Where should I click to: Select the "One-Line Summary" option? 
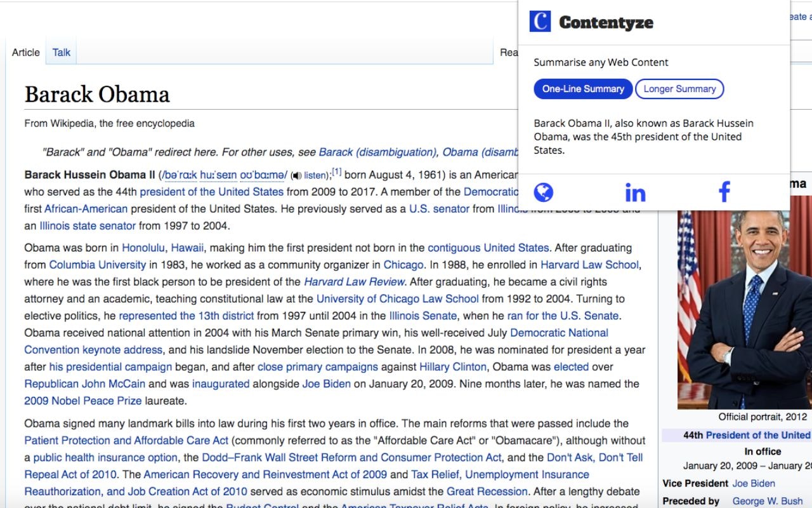[x=582, y=89]
